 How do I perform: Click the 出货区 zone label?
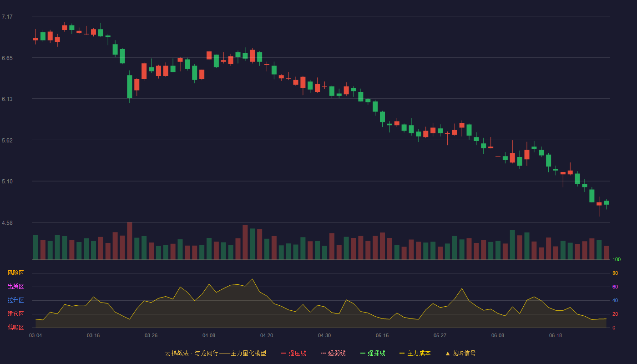click(x=15, y=287)
